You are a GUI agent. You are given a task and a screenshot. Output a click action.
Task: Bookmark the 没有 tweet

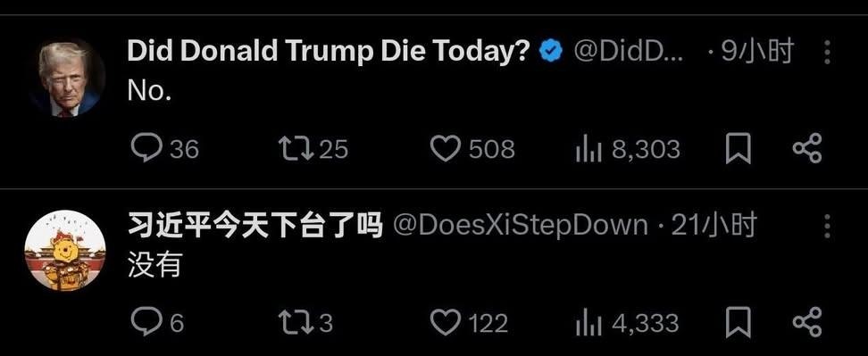pyautogui.click(x=738, y=322)
